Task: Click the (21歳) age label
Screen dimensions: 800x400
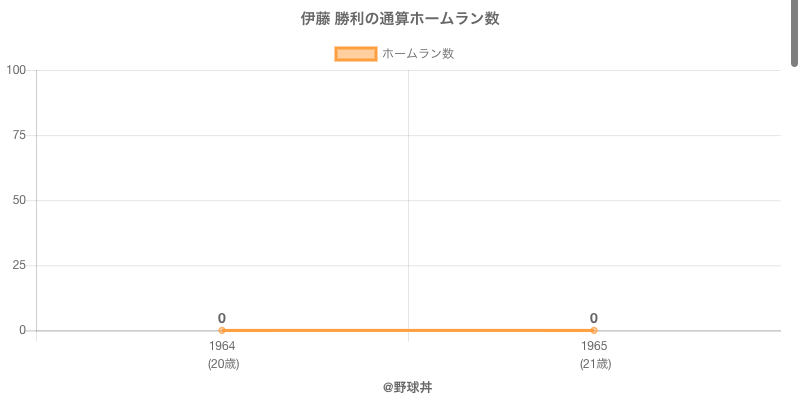Action: (595, 364)
